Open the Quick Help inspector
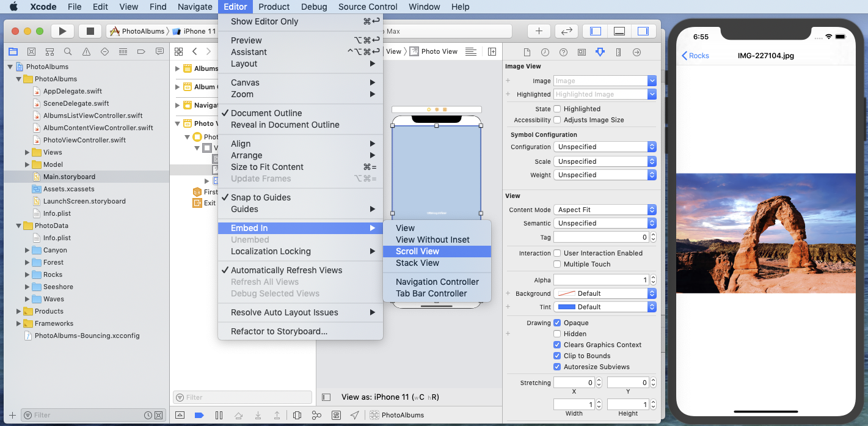The image size is (868, 426). point(563,52)
